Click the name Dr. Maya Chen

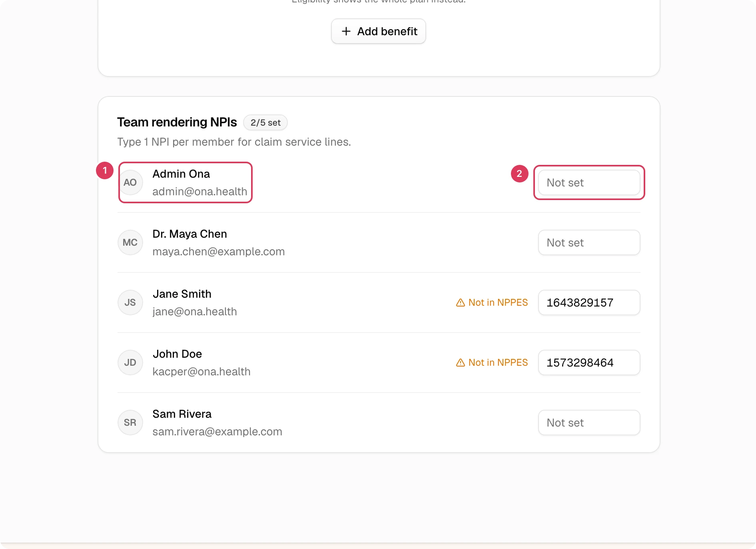click(x=190, y=234)
